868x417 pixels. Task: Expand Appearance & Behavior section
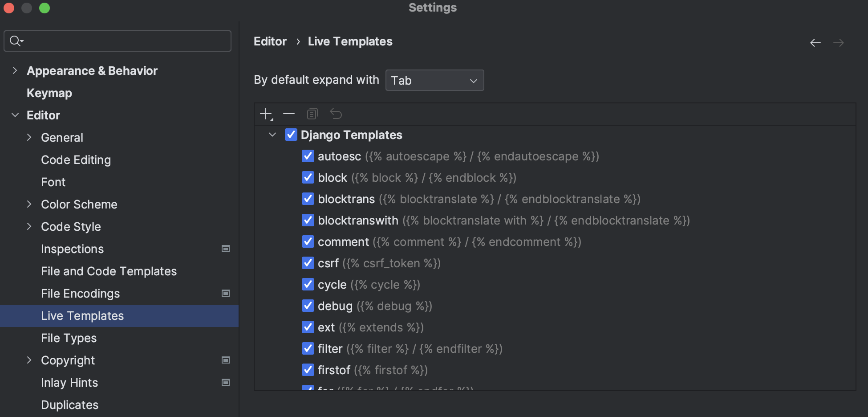[15, 70]
